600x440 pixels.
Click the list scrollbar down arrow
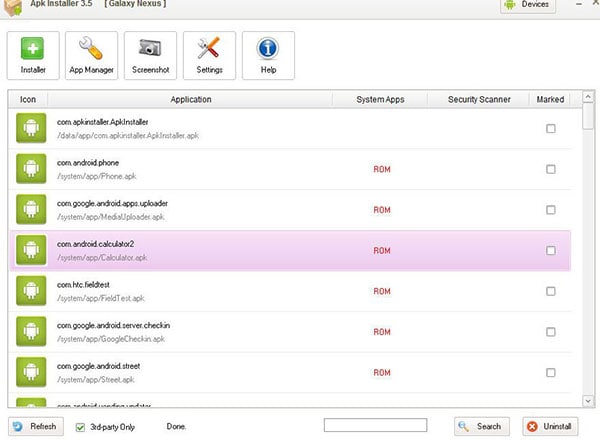(588, 401)
